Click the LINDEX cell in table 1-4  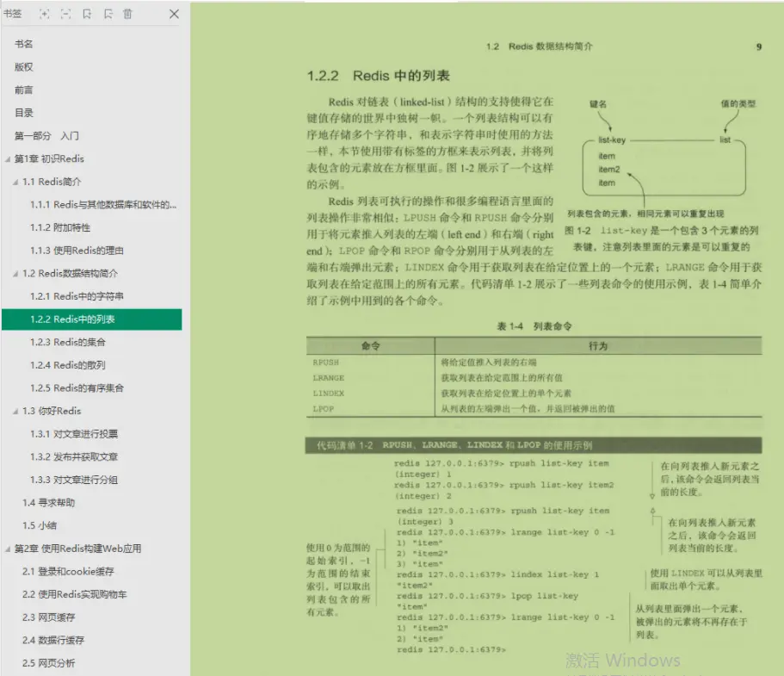pyautogui.click(x=329, y=394)
